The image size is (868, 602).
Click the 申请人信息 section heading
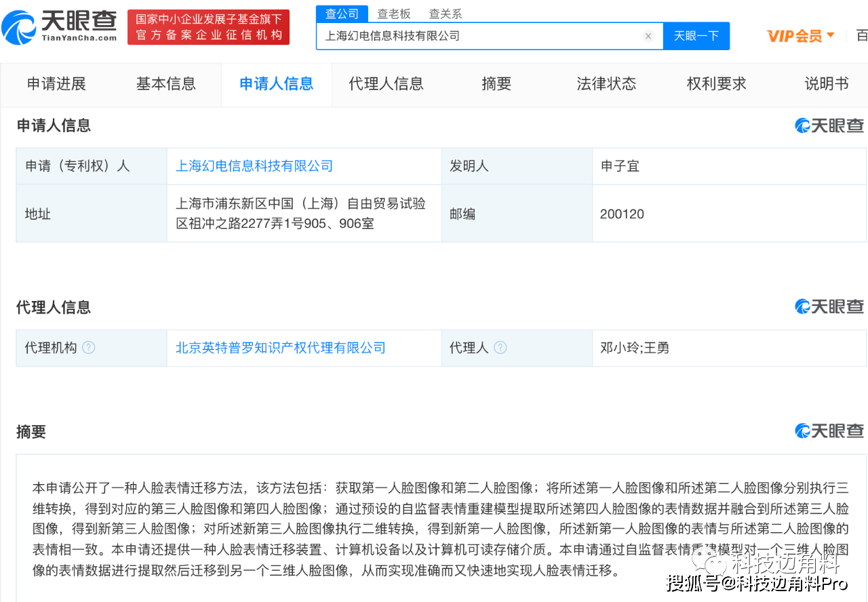tap(54, 125)
